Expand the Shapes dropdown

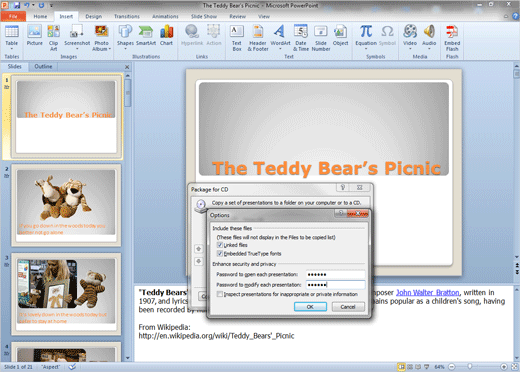pos(125,49)
